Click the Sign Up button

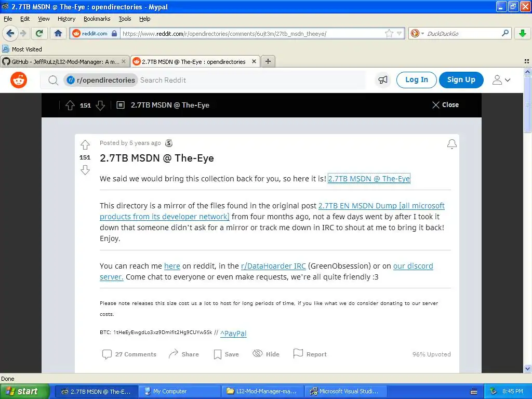(461, 79)
